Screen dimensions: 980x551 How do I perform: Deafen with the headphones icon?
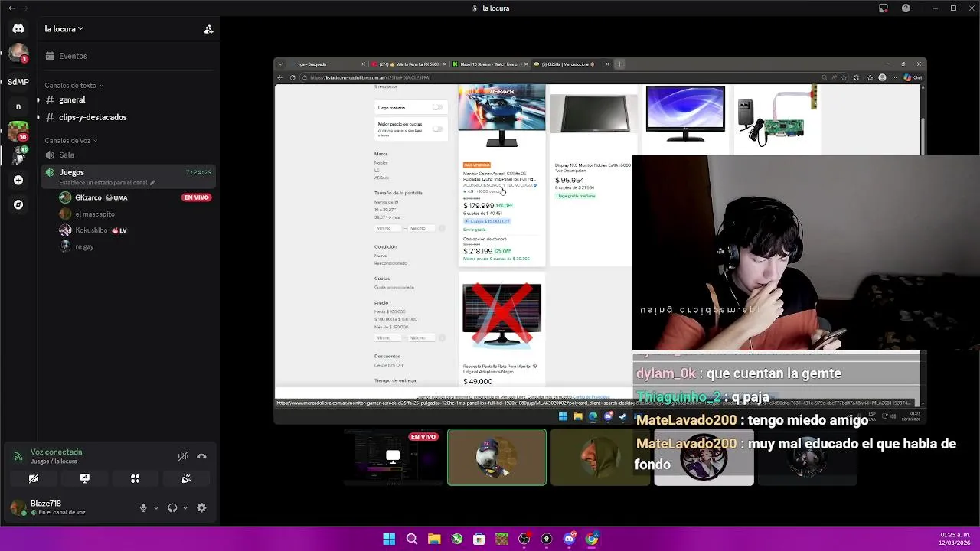[172, 507]
